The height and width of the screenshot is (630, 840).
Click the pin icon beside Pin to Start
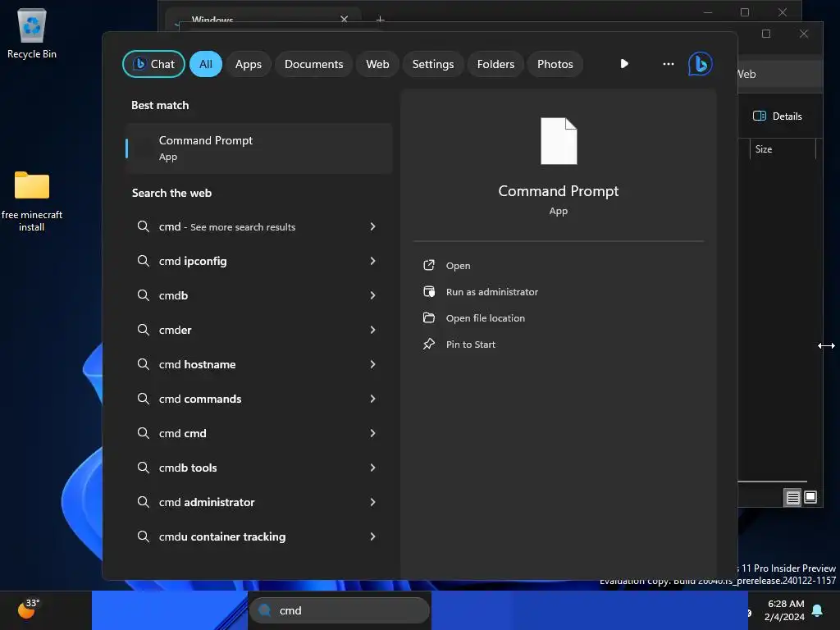coord(429,344)
